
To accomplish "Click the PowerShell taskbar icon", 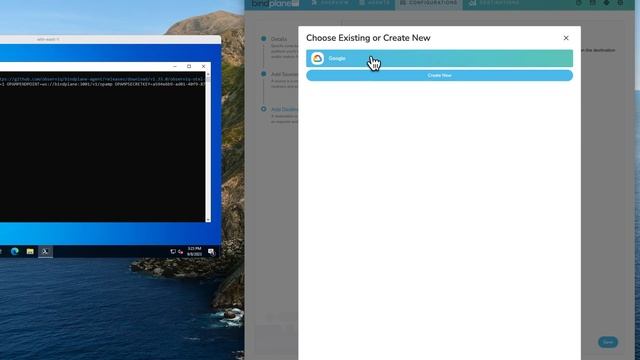I will 45,251.
